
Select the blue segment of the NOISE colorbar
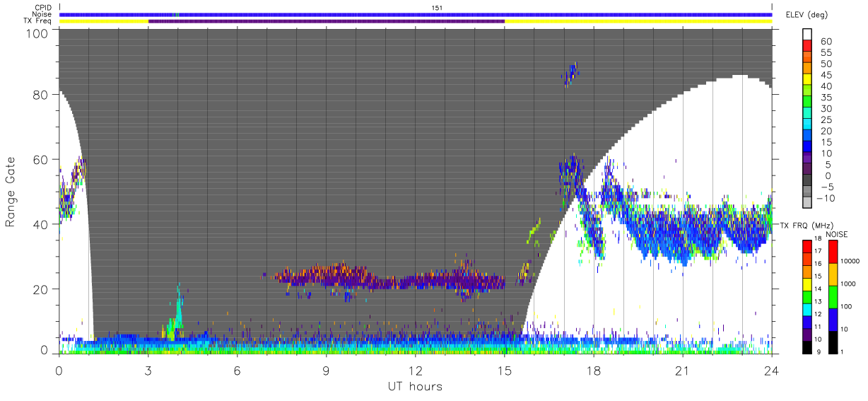(x=834, y=319)
